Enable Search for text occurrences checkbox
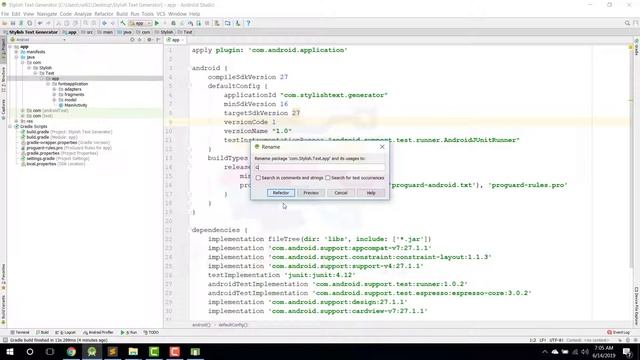Viewport: 640px width, 360px height. (328, 178)
